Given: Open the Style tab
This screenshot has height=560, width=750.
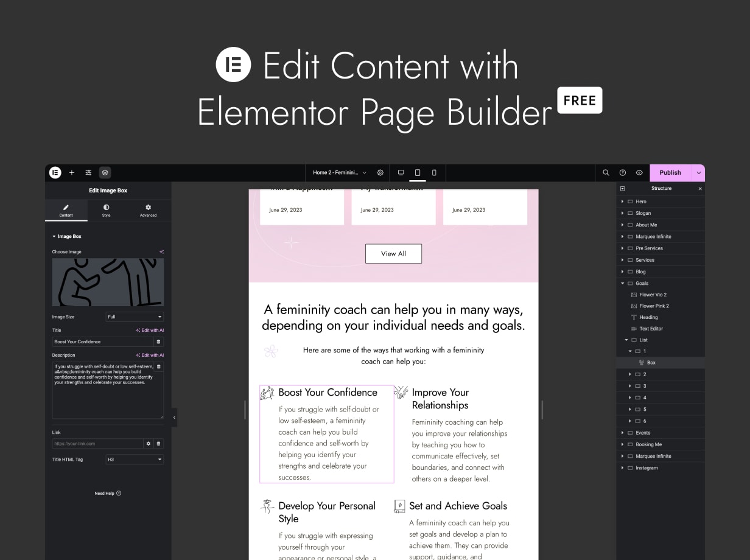Looking at the screenshot, I should click(107, 211).
